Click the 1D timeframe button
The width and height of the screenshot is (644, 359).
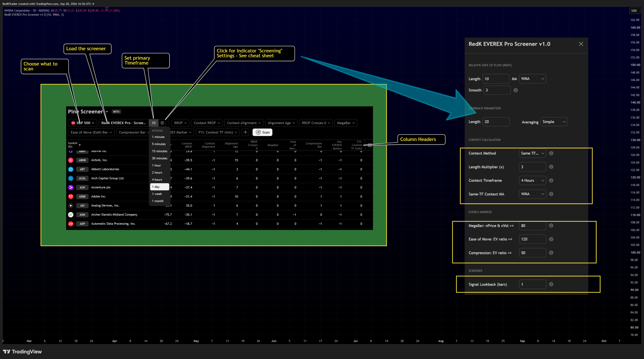tap(154, 123)
